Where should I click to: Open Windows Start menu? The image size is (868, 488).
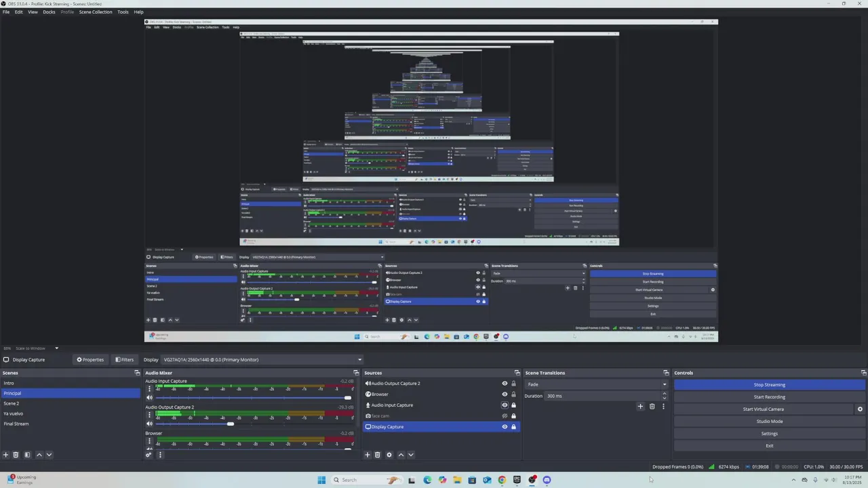pyautogui.click(x=321, y=480)
